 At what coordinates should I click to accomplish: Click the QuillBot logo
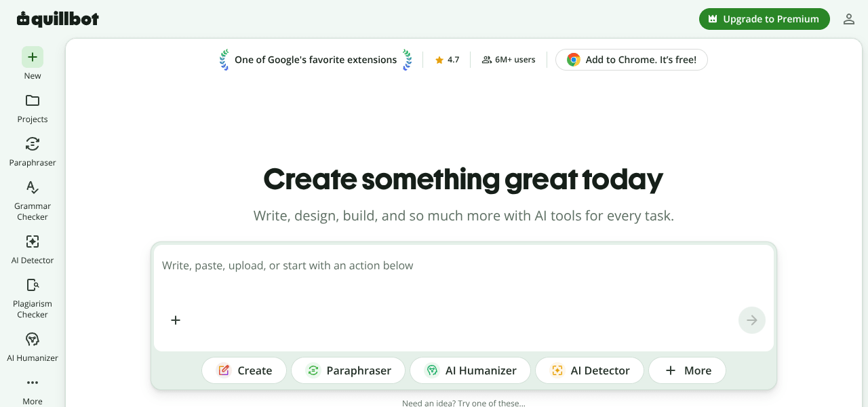tap(58, 19)
